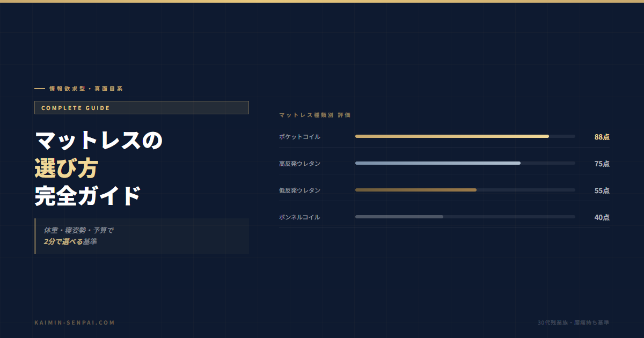644x338 pixels.
Task: Click the 55点 score value
Action: click(602, 190)
